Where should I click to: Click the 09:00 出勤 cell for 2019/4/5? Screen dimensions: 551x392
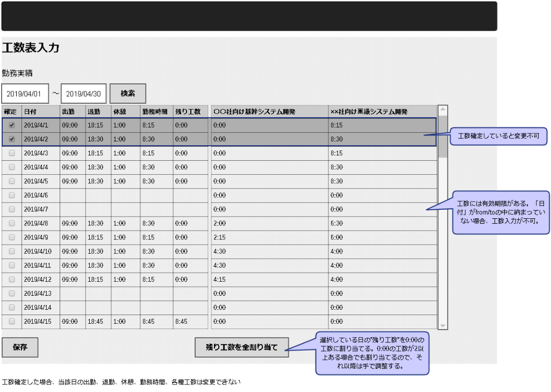[73, 181]
